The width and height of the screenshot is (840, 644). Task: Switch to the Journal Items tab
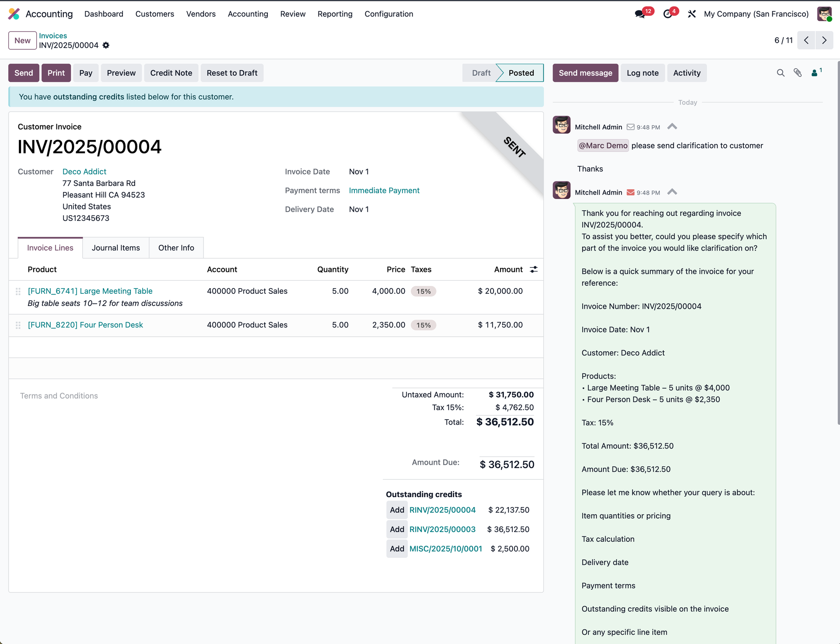tap(115, 247)
